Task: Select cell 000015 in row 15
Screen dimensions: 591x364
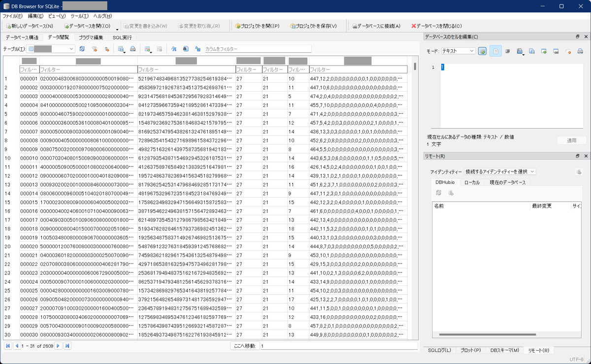Action: coord(29,202)
